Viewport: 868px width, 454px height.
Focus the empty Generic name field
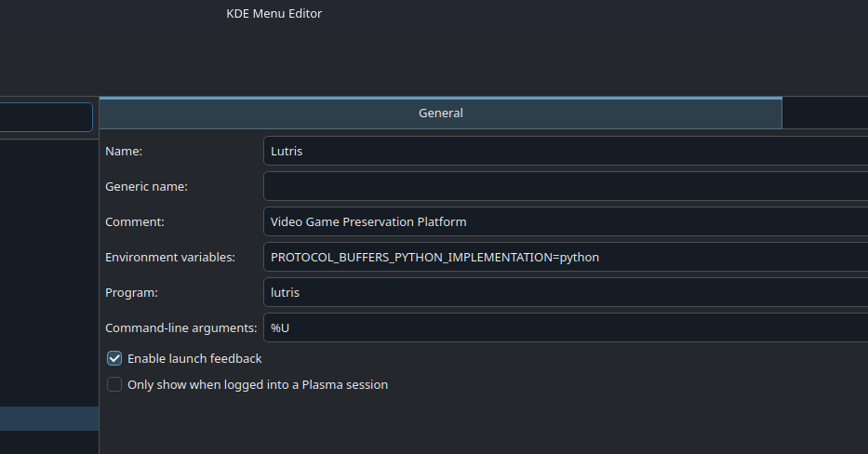coord(565,186)
